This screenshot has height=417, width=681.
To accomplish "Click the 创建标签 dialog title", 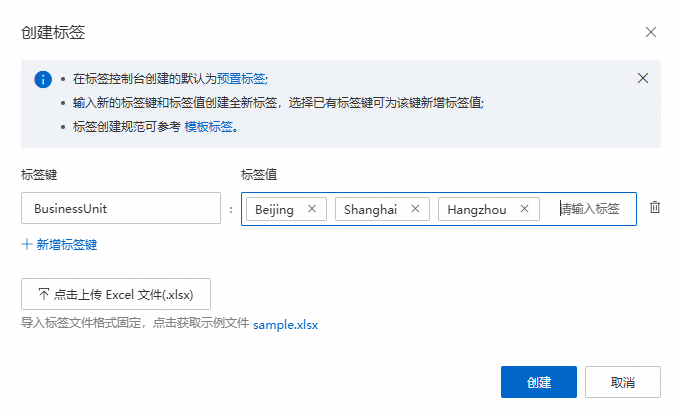I will point(53,33).
